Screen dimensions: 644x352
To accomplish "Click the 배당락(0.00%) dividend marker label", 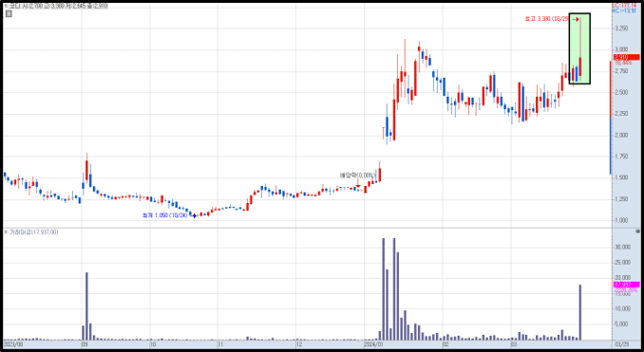I will pyautogui.click(x=358, y=176).
